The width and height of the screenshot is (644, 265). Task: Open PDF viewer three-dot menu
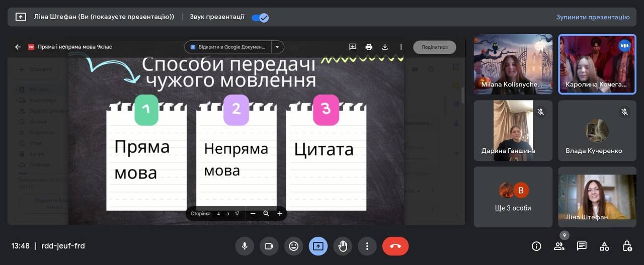[401, 47]
